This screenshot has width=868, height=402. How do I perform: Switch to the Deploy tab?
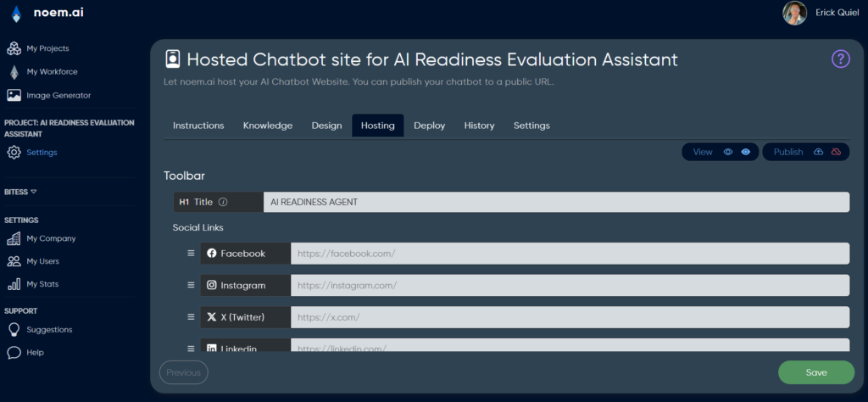[430, 126]
